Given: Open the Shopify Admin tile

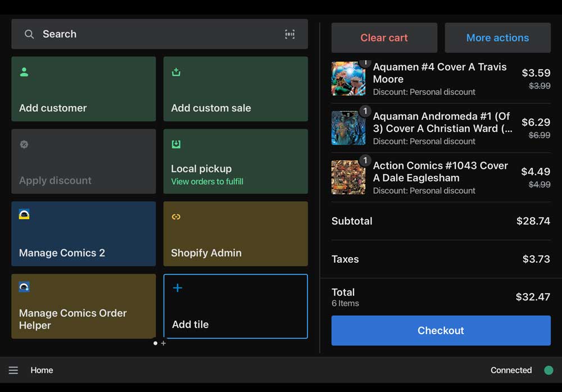Looking at the screenshot, I should [235, 234].
